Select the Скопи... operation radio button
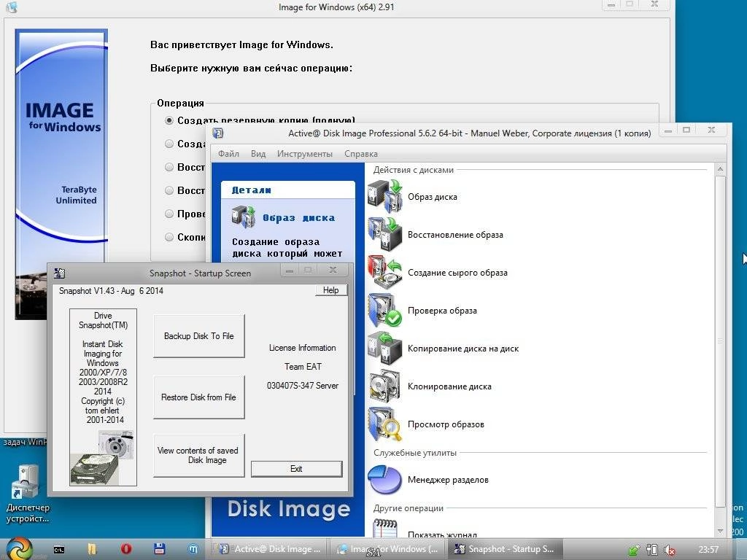Image resolution: width=747 pixels, height=560 pixels. click(169, 237)
